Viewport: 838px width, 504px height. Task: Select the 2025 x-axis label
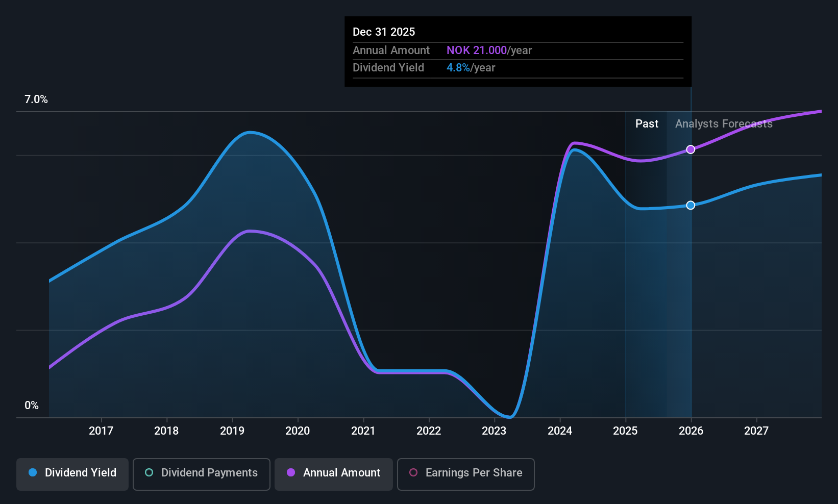click(x=625, y=431)
